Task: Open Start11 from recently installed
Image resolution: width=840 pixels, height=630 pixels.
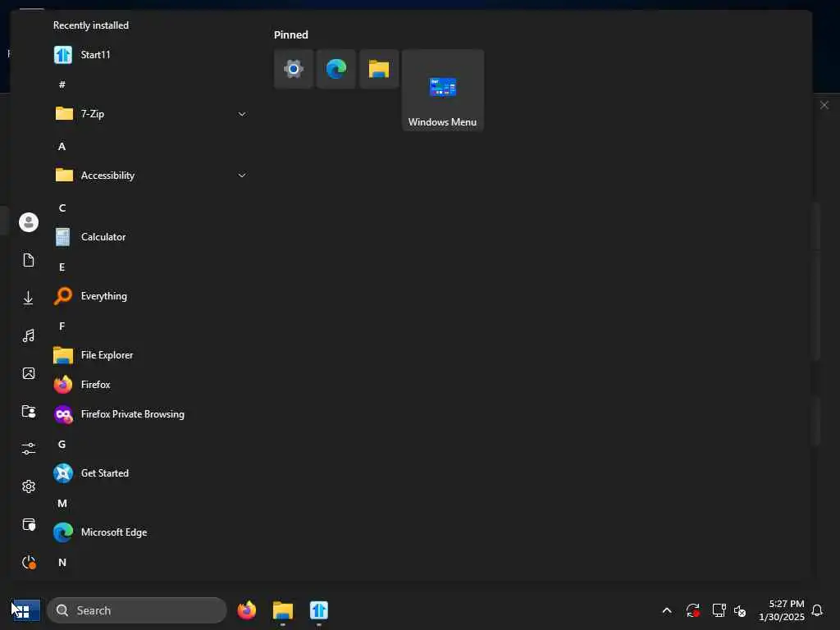Action: coord(150,55)
